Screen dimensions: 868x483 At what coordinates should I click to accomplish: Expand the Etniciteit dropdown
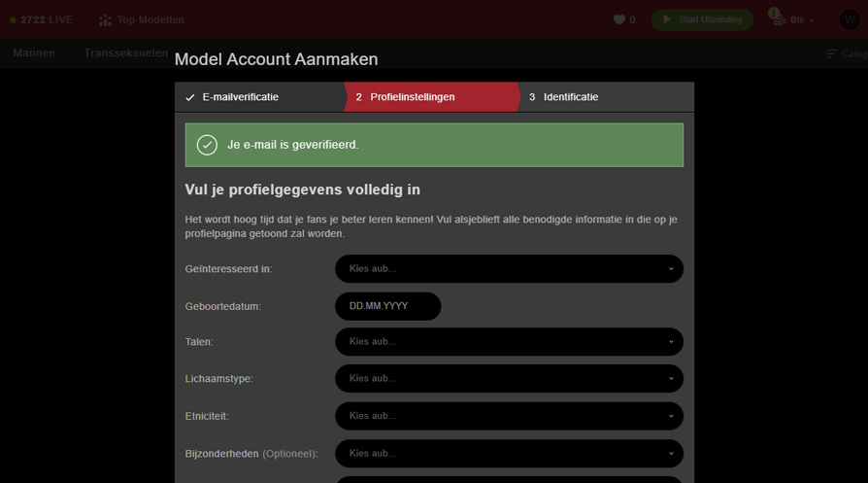coord(509,416)
